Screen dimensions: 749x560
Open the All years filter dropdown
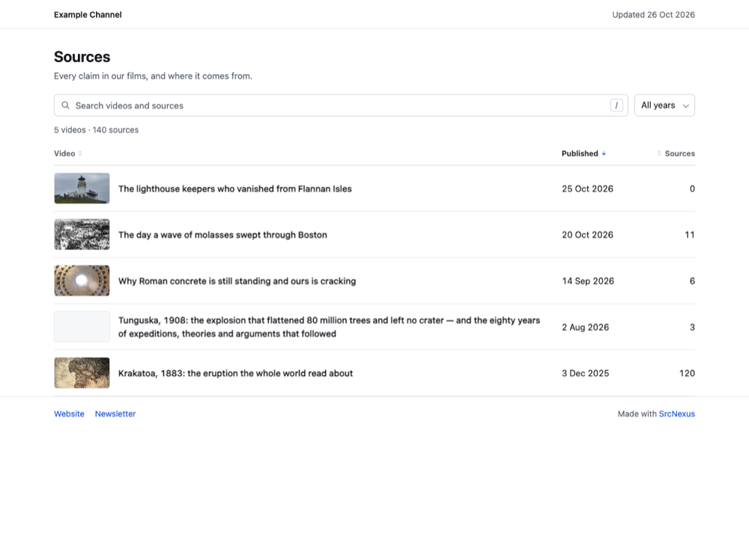click(664, 106)
